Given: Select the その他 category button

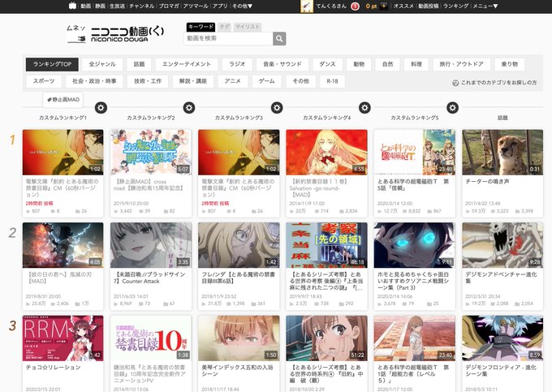Looking at the screenshot, I should pos(300,81).
